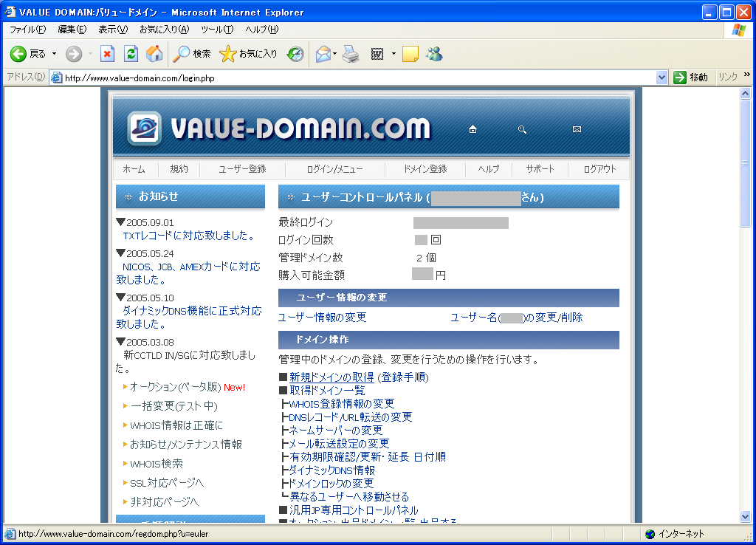Open the ログイン/メニュー navigation tab

click(335, 169)
